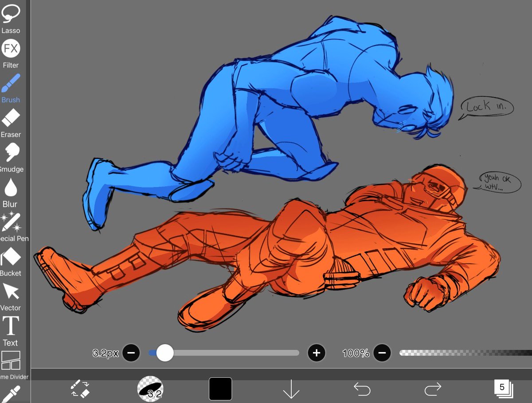
Task: Increase brush thickness with plus button
Action: 317,353
